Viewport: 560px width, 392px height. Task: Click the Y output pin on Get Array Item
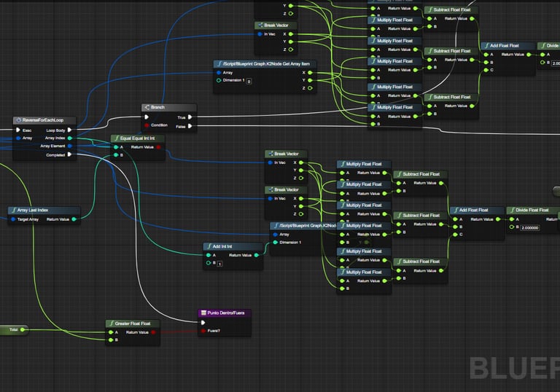pos(310,80)
